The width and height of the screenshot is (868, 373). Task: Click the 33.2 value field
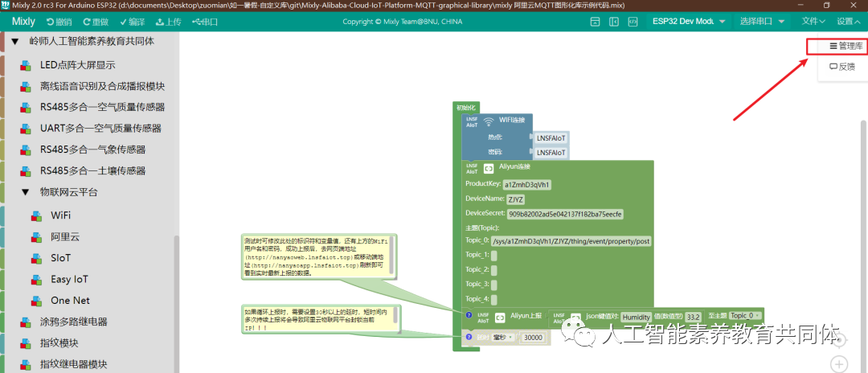pyautogui.click(x=693, y=317)
